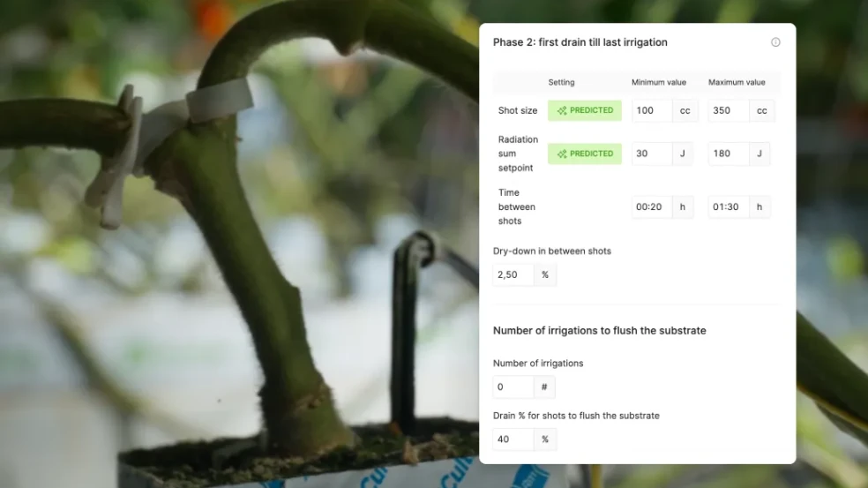The height and width of the screenshot is (488, 868).
Task: Click the # unit beside Number of irrigations
Action: 544,387
